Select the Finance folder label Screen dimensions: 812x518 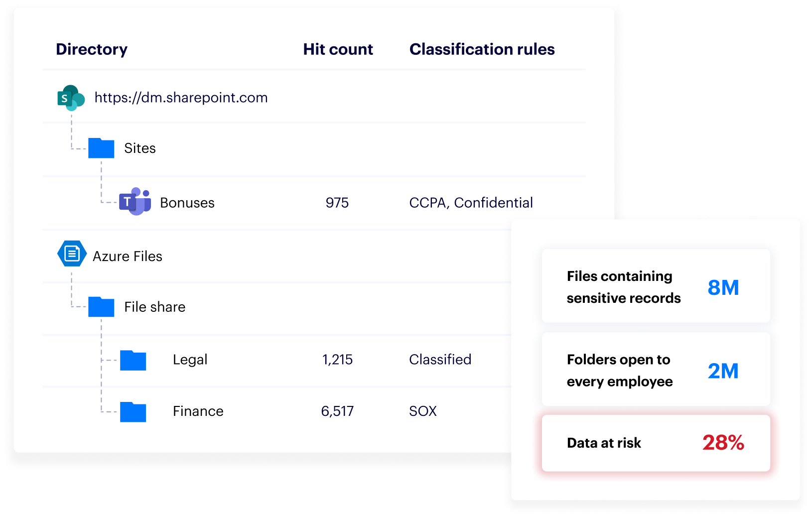[x=198, y=411]
